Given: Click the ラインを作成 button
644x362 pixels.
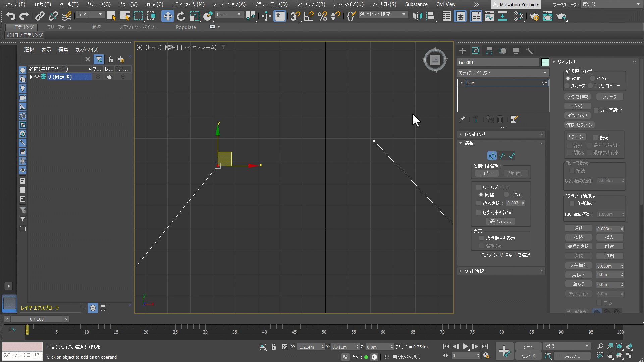Looking at the screenshot, I should [577, 97].
